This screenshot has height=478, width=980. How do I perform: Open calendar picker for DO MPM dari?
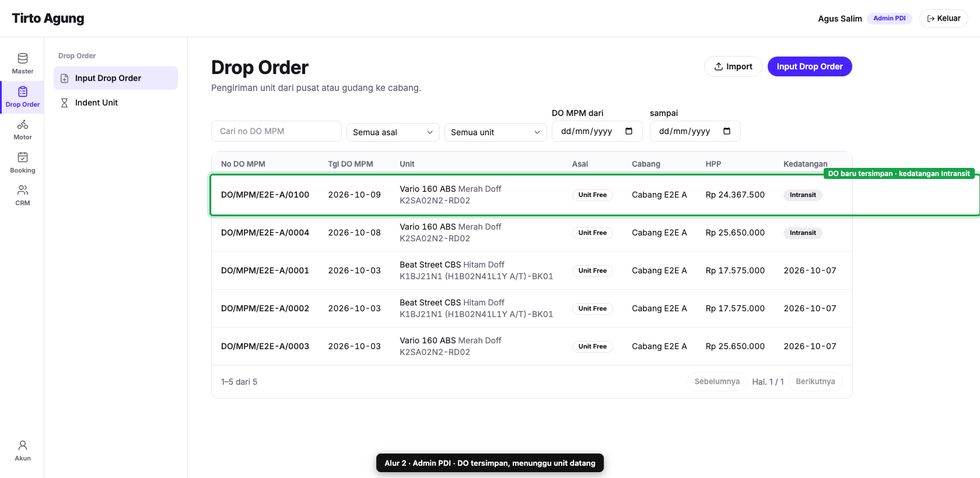[x=629, y=131]
